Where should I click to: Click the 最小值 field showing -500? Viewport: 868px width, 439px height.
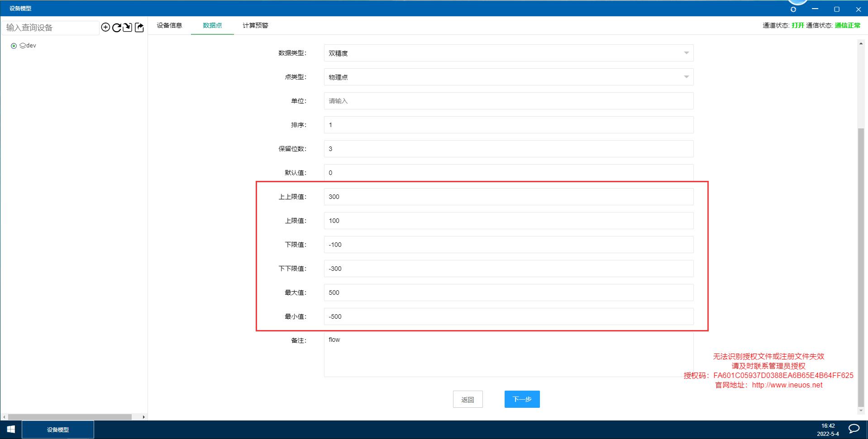[x=509, y=316]
